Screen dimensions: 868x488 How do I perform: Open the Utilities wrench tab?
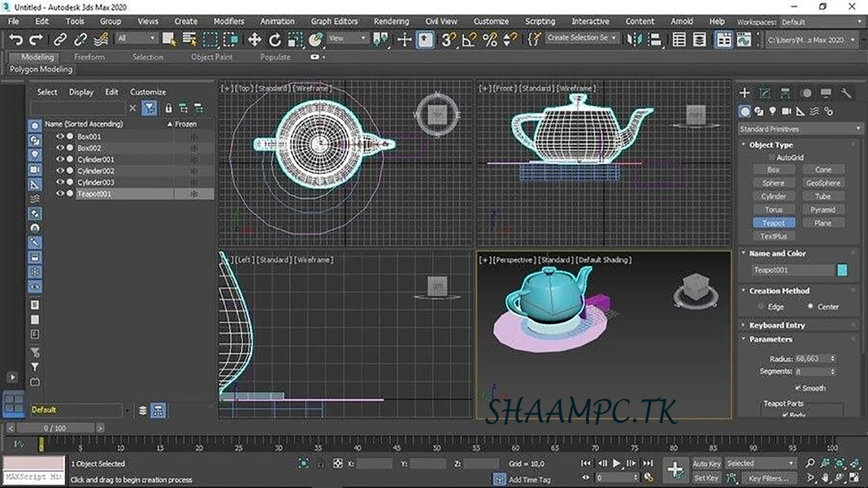pos(846,93)
